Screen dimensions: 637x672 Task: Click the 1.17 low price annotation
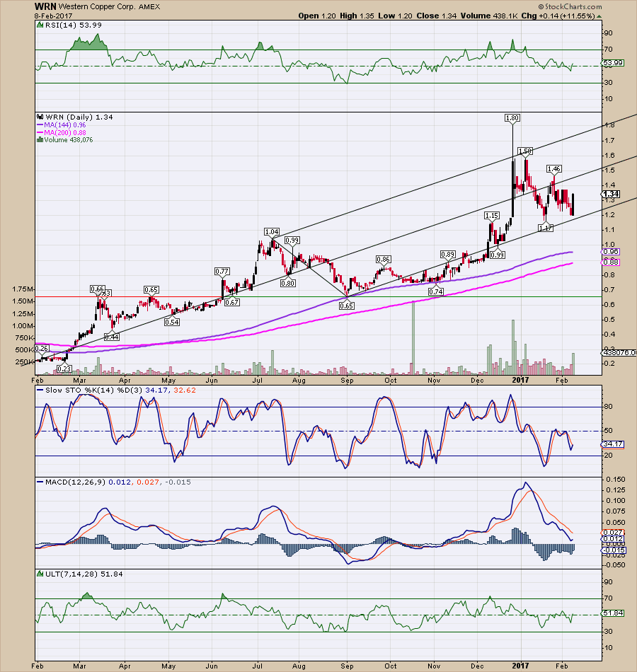546,228
